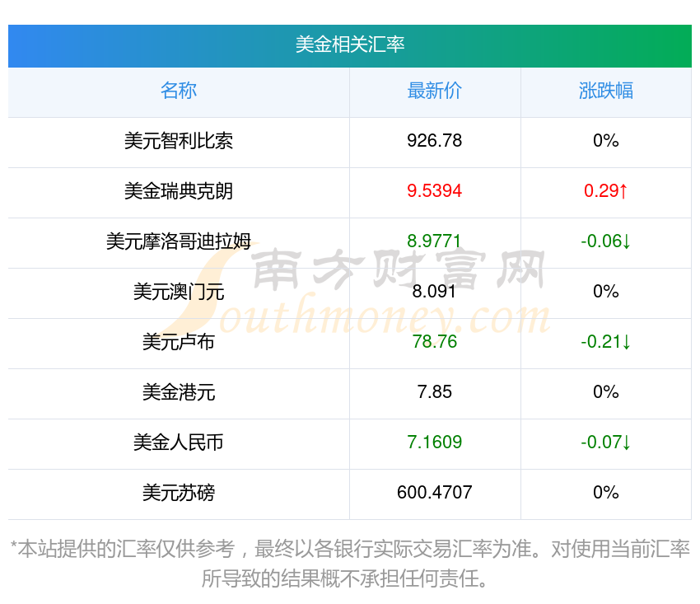Click the price 7.85
The image size is (700, 604).
(434, 392)
